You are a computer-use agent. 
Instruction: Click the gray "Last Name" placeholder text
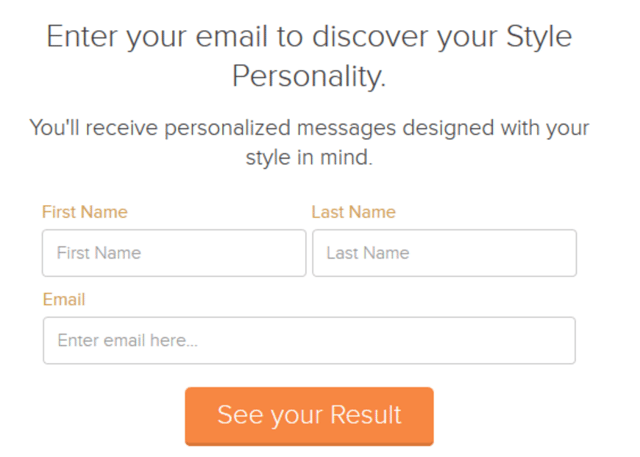click(368, 253)
